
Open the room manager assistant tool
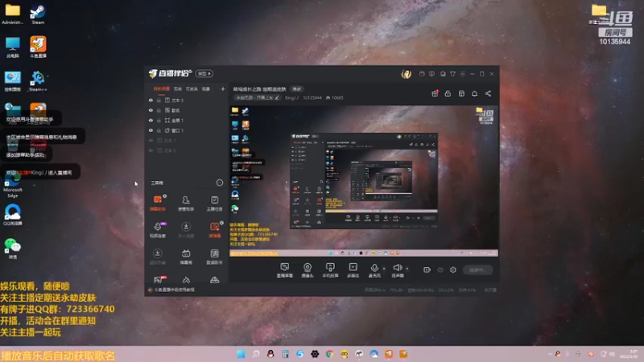pos(186,203)
